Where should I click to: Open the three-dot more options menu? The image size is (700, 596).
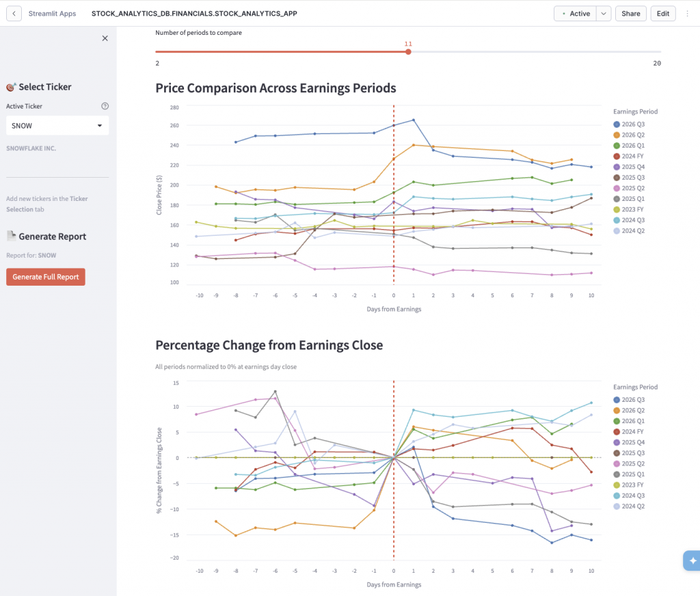687,14
